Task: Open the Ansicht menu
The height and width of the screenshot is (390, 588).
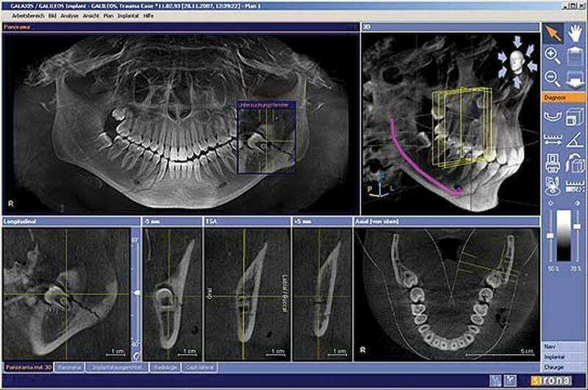Action: point(90,16)
